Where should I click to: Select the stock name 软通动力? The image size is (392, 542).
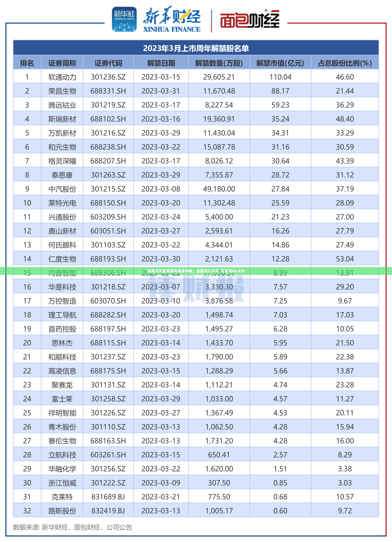(62, 77)
